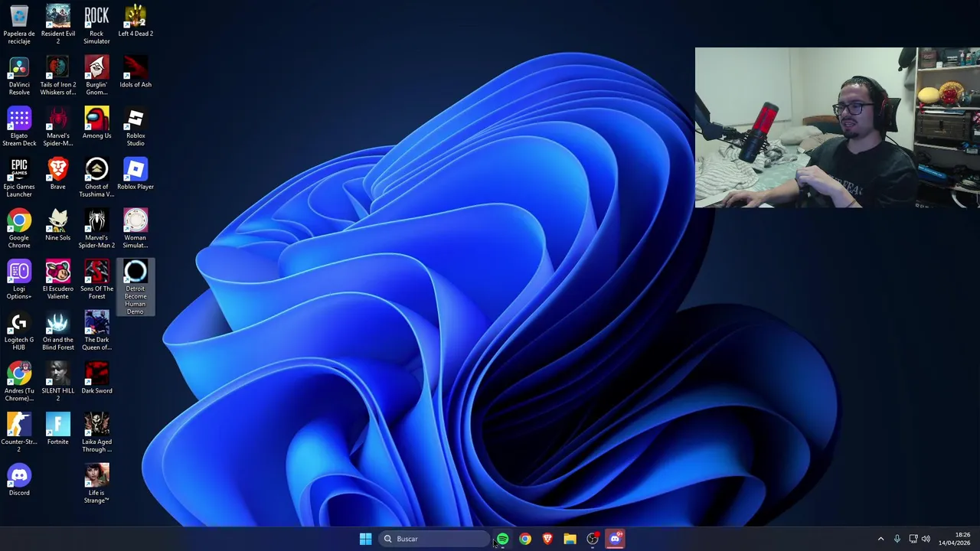The image size is (980, 551).
Task: Open volume control tray icon
Action: tap(926, 539)
